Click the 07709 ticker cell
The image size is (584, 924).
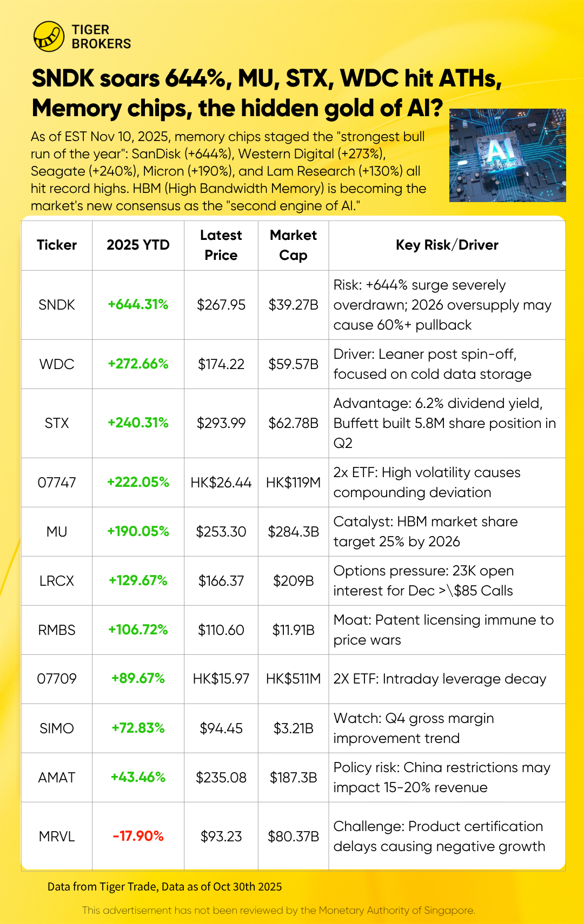point(57,679)
